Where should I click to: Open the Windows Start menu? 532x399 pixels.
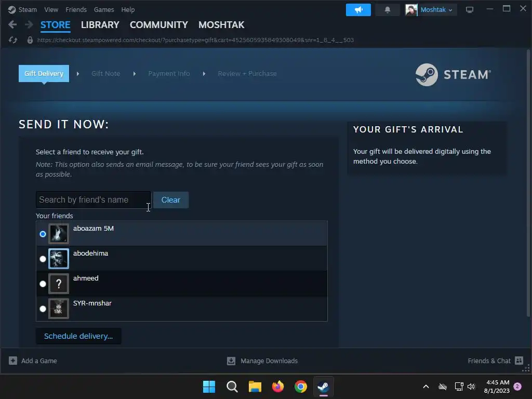pyautogui.click(x=209, y=387)
